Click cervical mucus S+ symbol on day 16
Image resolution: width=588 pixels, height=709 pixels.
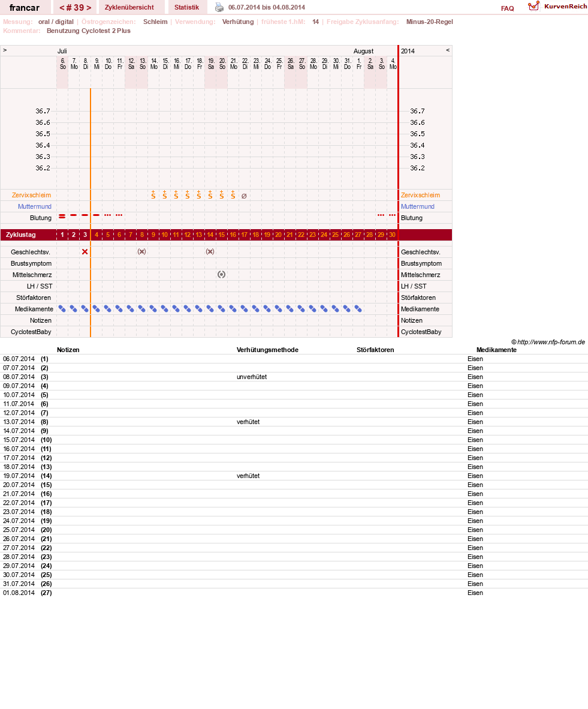(x=233, y=195)
